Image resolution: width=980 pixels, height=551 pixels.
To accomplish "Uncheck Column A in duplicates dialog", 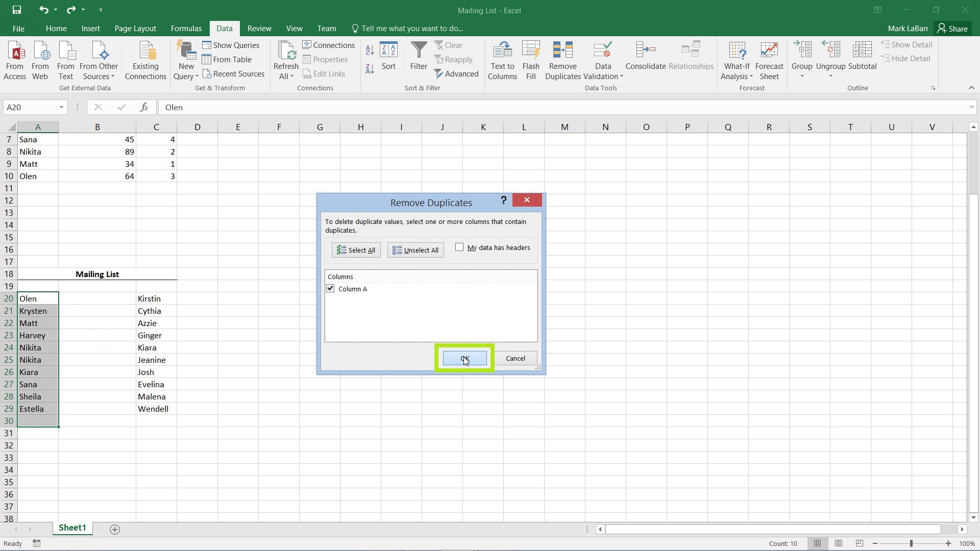I will pos(330,289).
